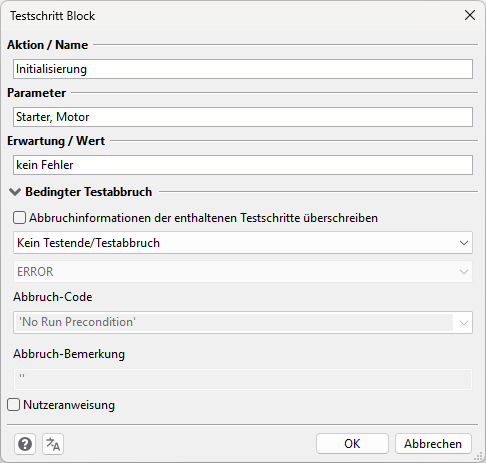Click the translation language icon
Image resolution: width=486 pixels, height=463 pixels.
click(53, 444)
